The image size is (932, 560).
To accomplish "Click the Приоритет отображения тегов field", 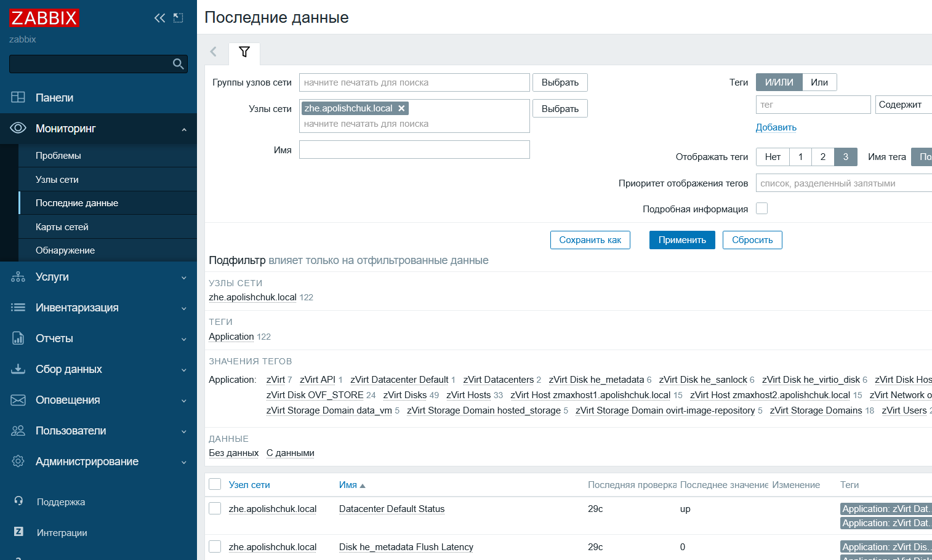I will [844, 183].
